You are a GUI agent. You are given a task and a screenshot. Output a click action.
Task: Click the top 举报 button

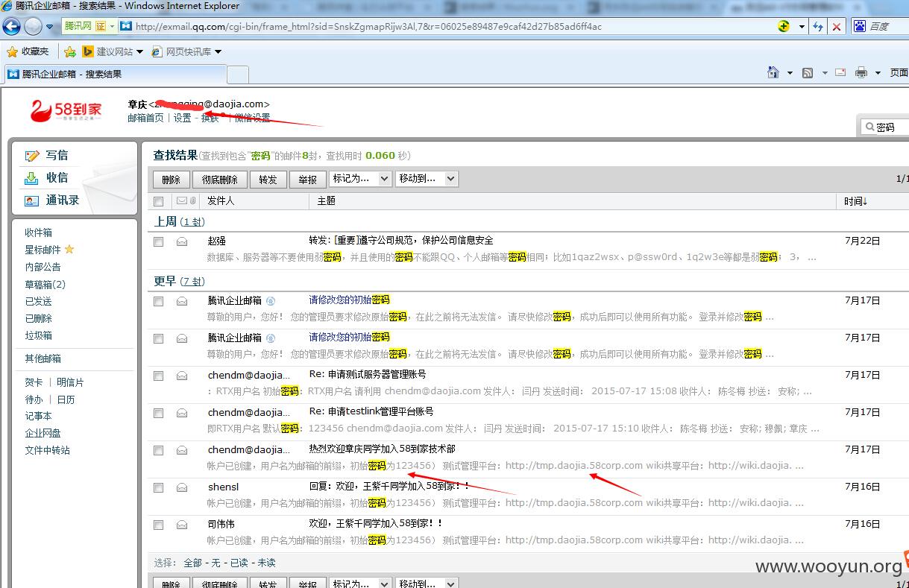(x=307, y=179)
